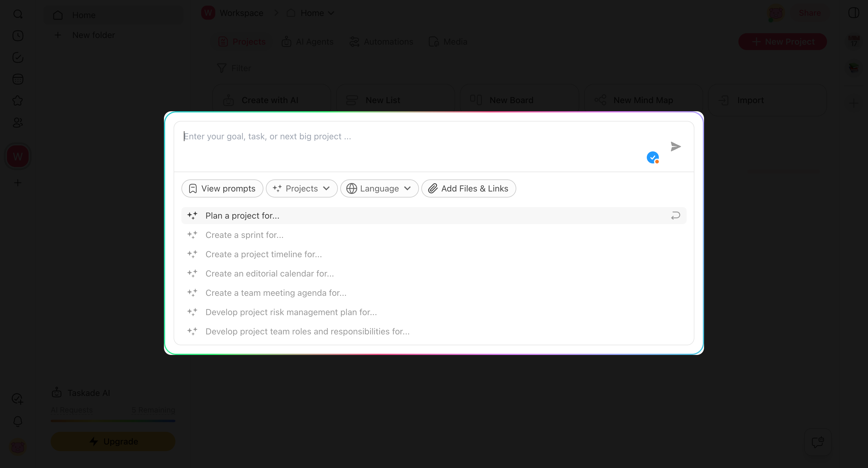Select 'Create a sprint for...' suggestion

point(434,235)
